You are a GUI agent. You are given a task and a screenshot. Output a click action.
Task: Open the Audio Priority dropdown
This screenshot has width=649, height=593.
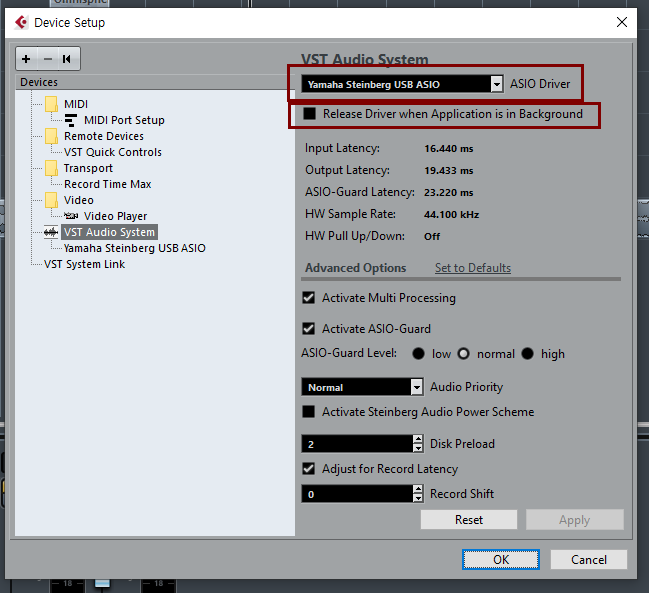pos(417,387)
